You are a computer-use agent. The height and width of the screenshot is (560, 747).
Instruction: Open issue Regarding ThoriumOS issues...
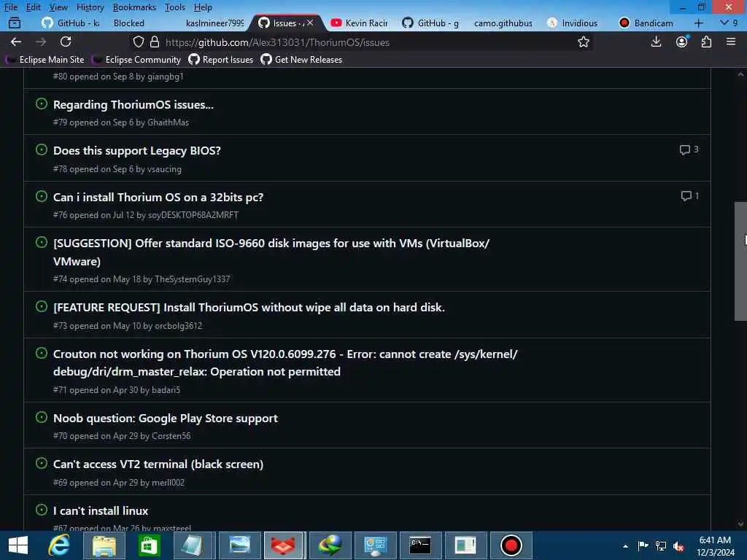pos(133,105)
